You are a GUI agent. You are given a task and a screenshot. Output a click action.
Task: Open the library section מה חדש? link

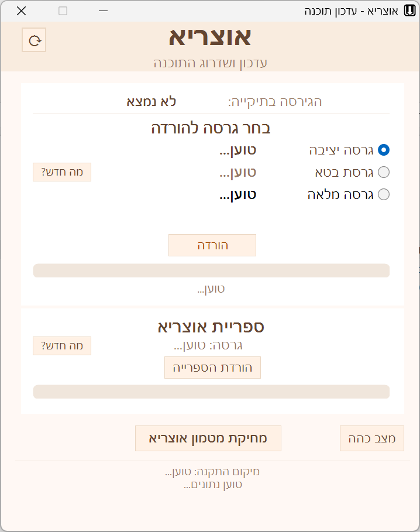[61, 346]
